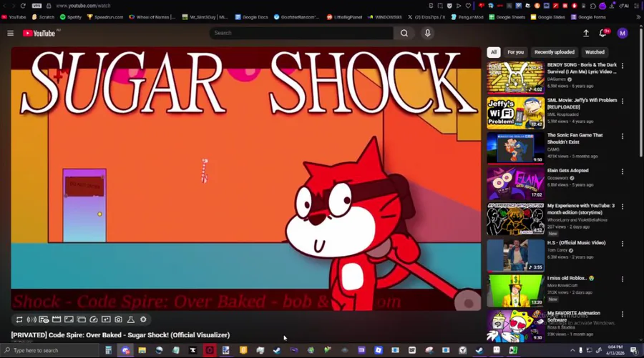Open more options for BENDY SONG video
This screenshot has width=644, height=358.
pos(623,66)
